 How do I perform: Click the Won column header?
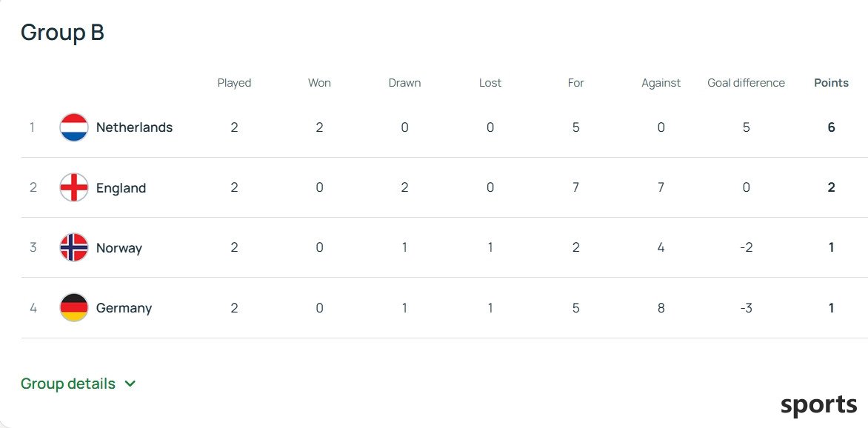[319, 83]
